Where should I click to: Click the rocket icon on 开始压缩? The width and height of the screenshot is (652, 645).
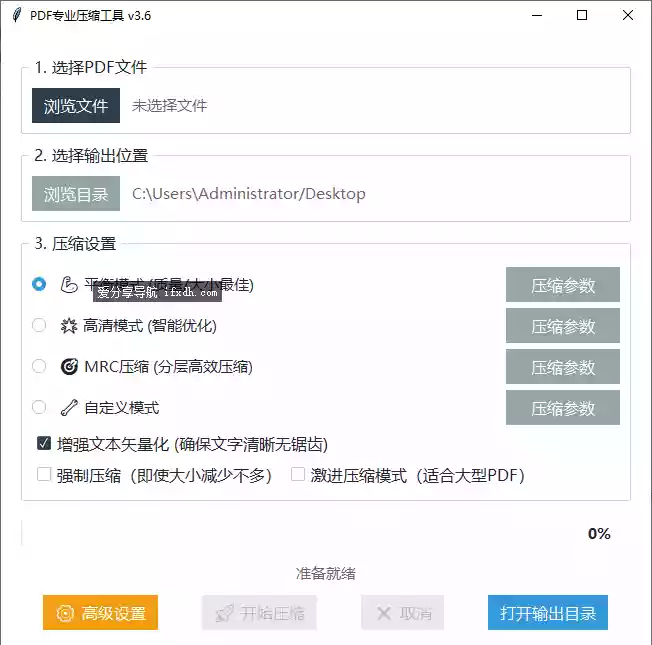click(225, 613)
